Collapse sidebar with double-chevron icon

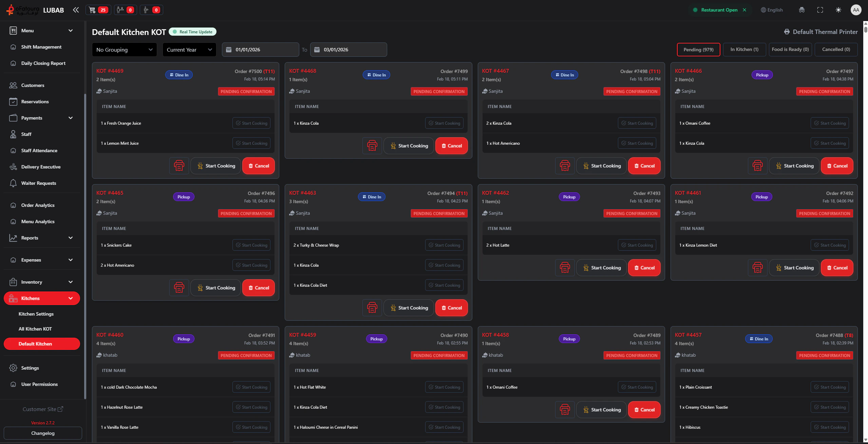76,10
